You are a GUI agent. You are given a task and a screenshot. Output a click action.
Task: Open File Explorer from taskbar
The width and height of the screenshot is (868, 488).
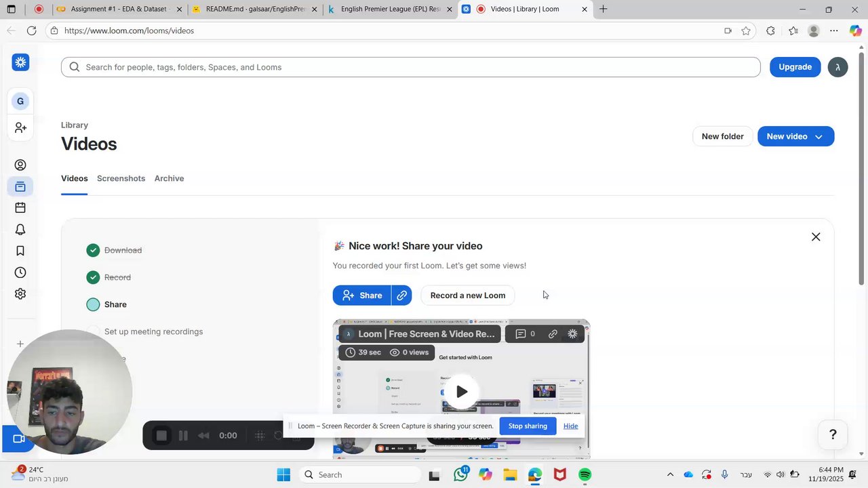[x=510, y=474]
